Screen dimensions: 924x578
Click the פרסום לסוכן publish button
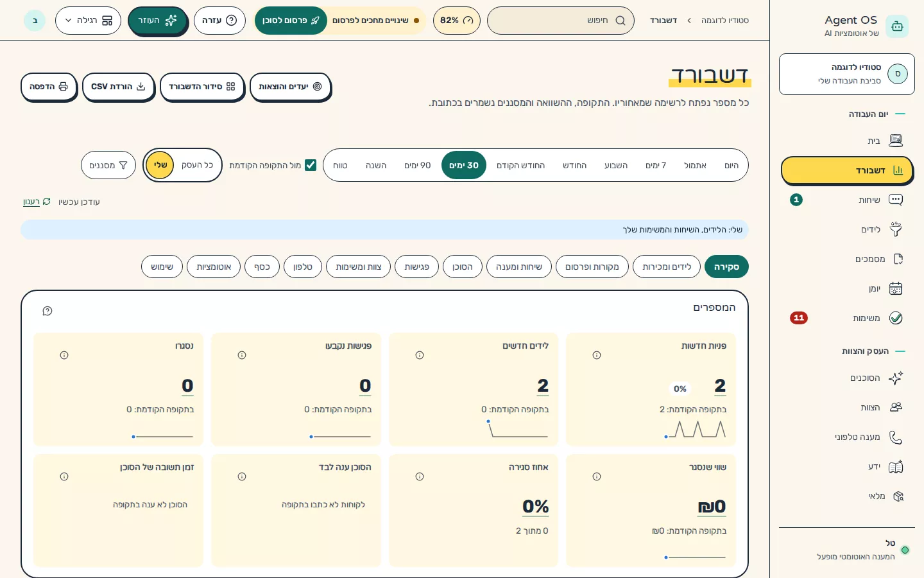point(291,21)
